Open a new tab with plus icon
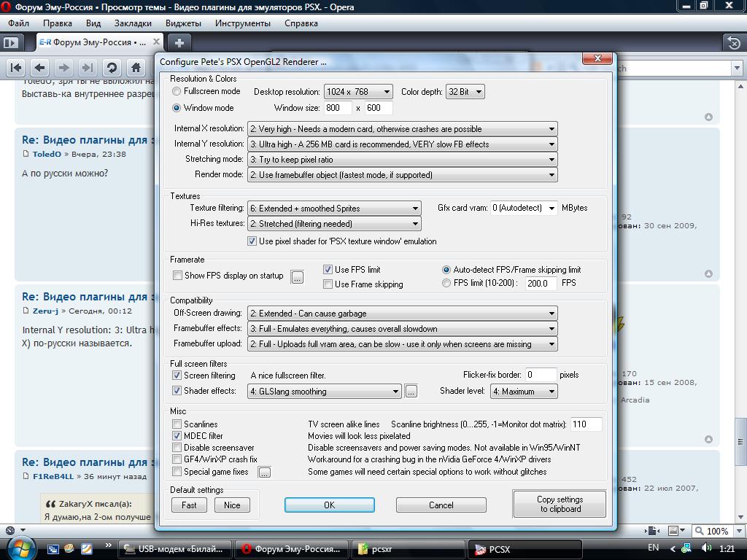The width and height of the screenshot is (747, 560). point(179,42)
